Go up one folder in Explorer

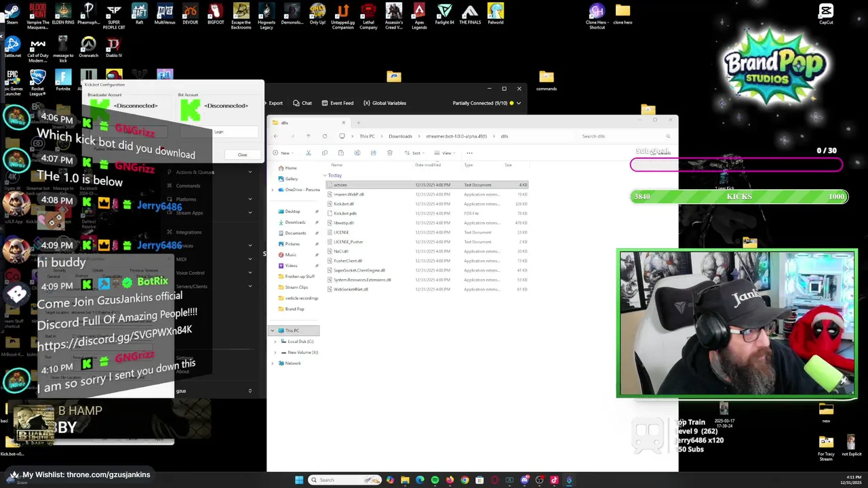[309, 136]
